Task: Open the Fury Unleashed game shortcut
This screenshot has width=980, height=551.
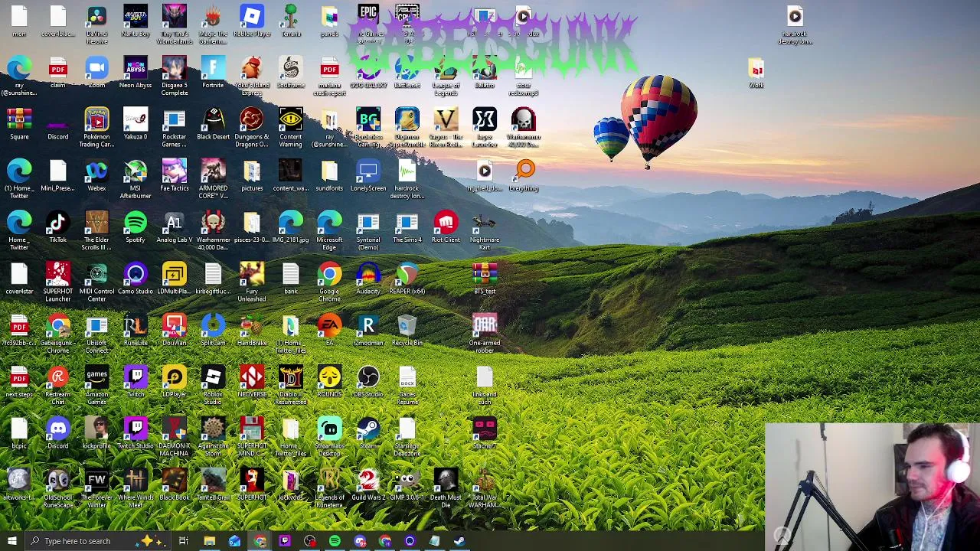Action: pos(252,282)
